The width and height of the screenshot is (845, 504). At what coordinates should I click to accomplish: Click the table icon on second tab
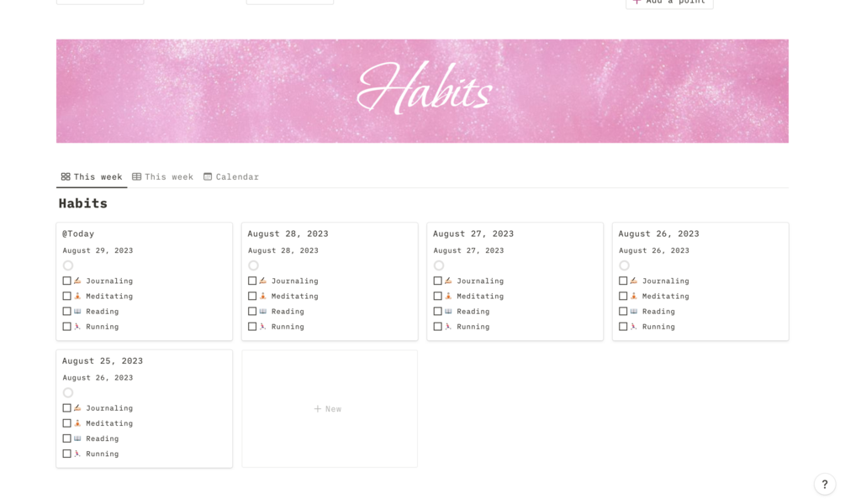coord(137,176)
